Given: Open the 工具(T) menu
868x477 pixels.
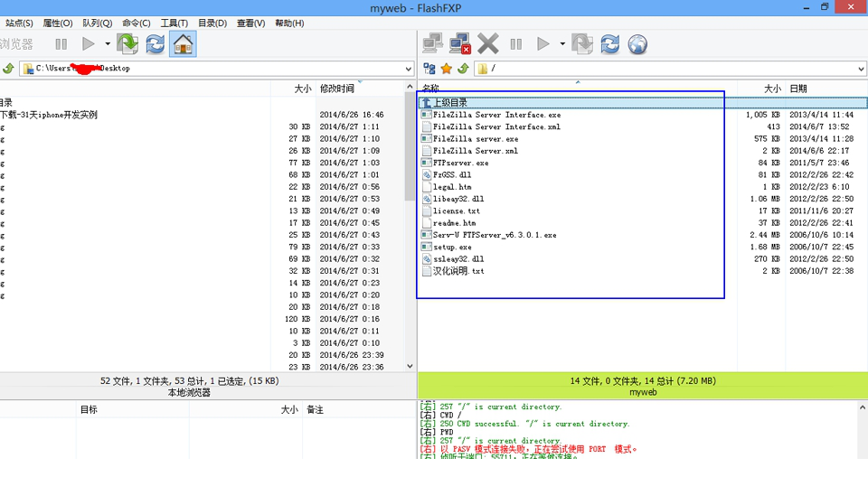Looking at the screenshot, I should tap(175, 23).
